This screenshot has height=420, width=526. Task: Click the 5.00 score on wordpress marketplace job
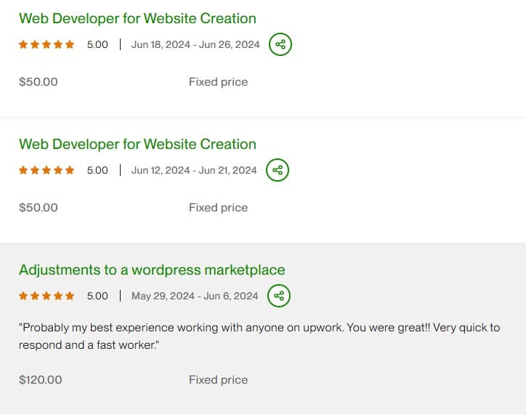(x=97, y=296)
